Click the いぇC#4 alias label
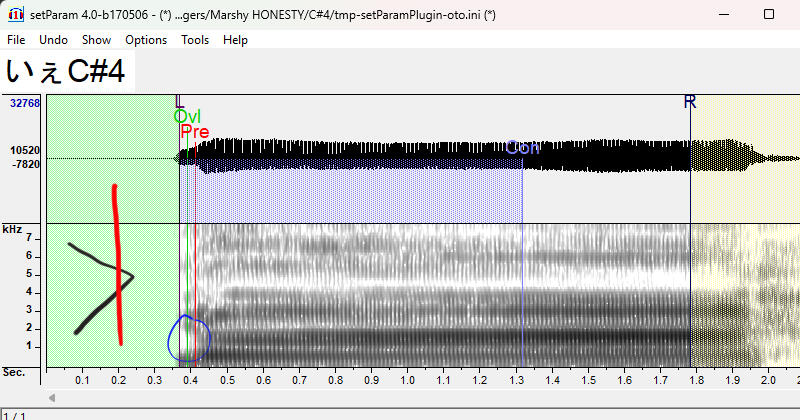 tap(66, 73)
